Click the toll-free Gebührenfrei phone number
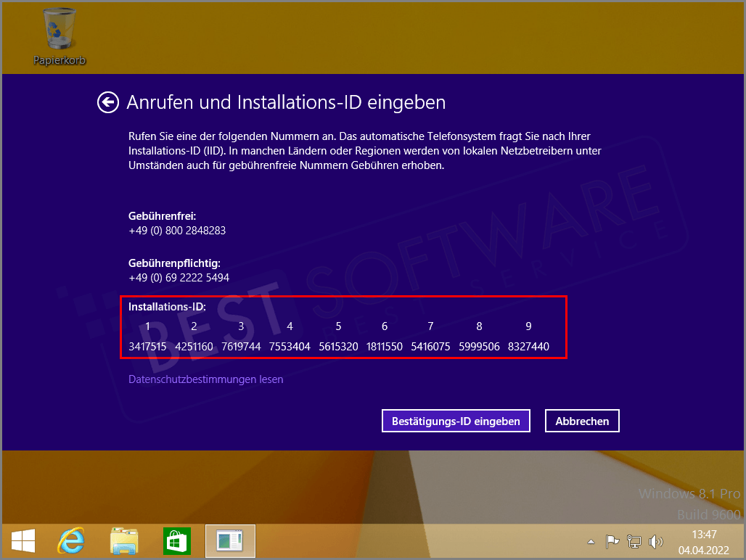 pos(179,230)
